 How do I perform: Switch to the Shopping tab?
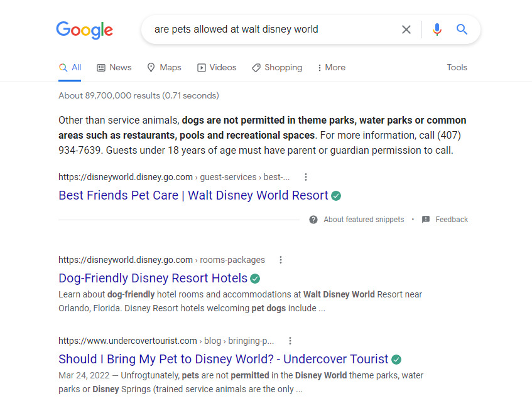(x=277, y=67)
